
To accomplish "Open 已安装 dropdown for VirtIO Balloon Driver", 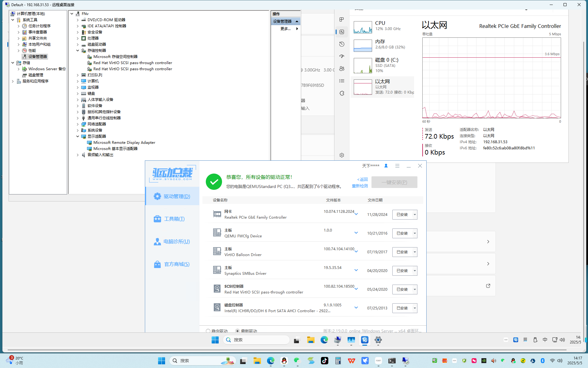I will 415,252.
